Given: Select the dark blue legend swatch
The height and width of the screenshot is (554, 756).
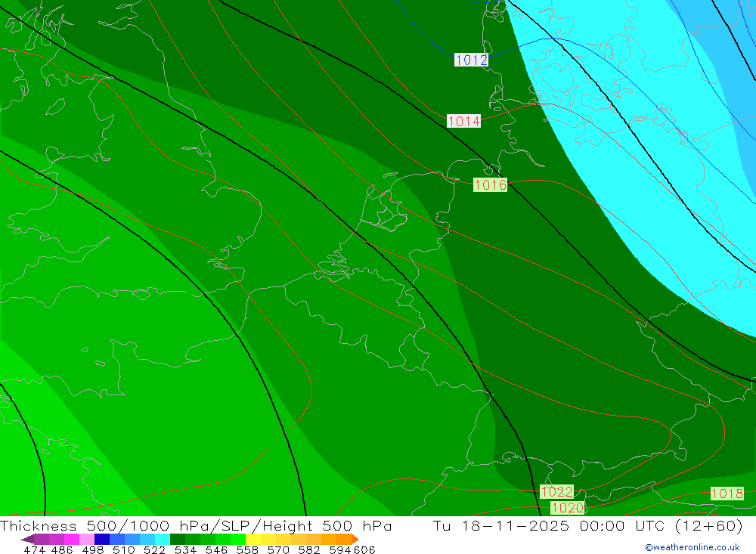Looking at the screenshot, I should point(102,539).
